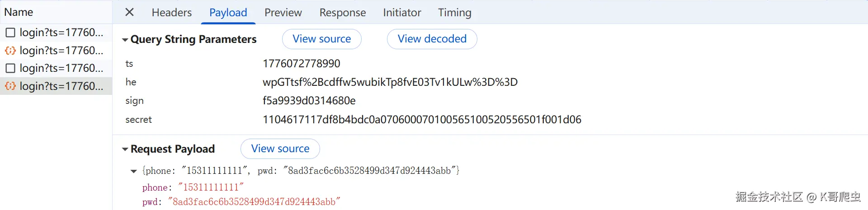Select the third login request document icon

click(x=10, y=68)
